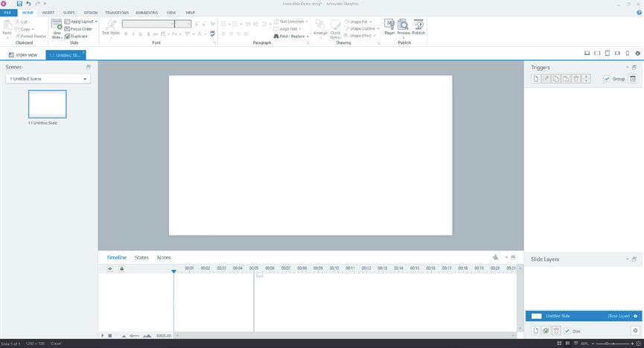
Task: Click the trigger variables icon beside Group
Action: coord(633,78)
